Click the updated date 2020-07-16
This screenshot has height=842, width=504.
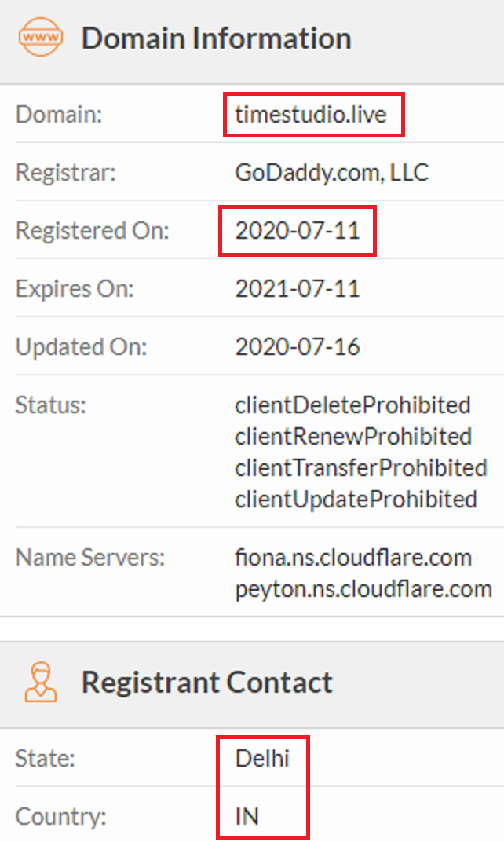click(298, 346)
